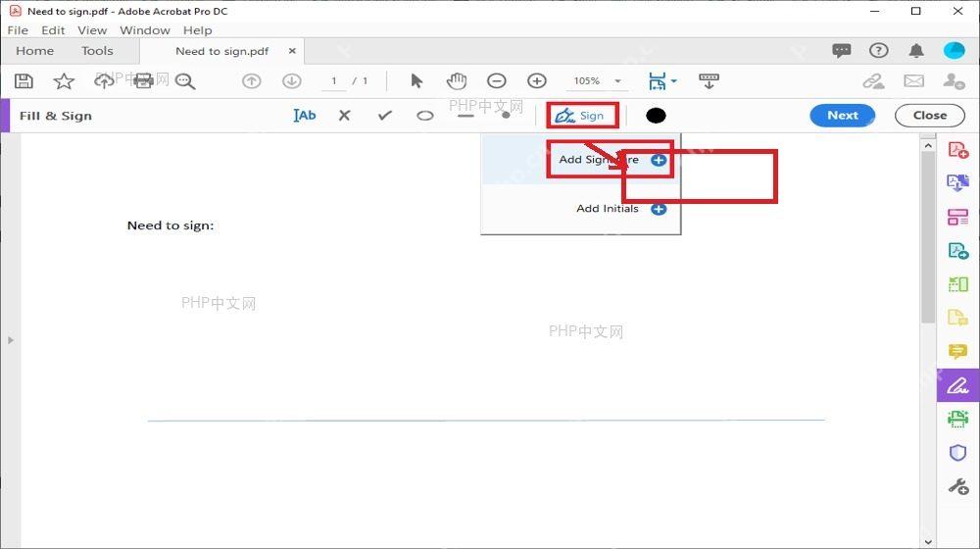
Task: View notifications with the bell icon
Action: (916, 51)
